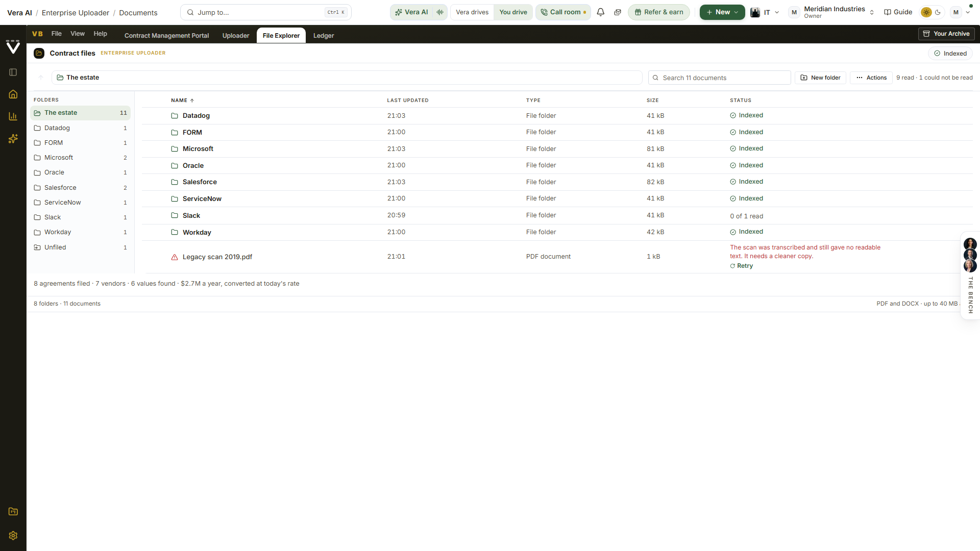The height and width of the screenshot is (551, 980).
Task: Click the voice waveform icon beside Vera AI
Action: 440,12
